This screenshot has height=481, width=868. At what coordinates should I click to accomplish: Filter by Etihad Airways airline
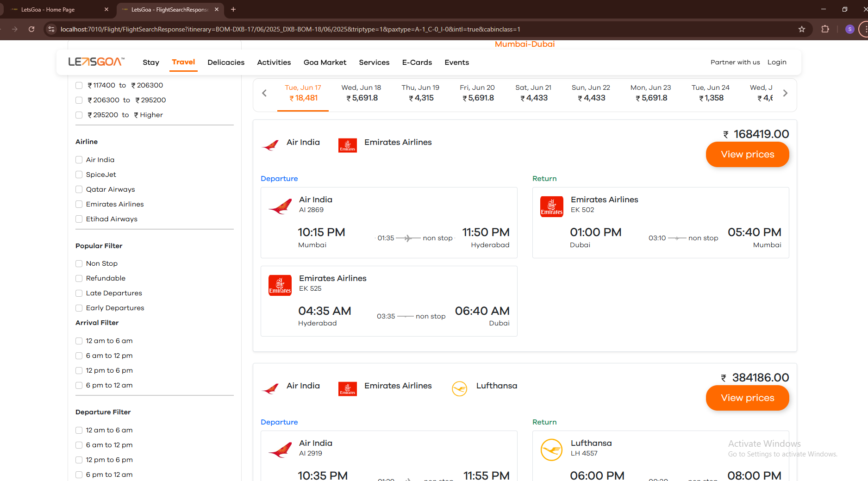(x=79, y=219)
